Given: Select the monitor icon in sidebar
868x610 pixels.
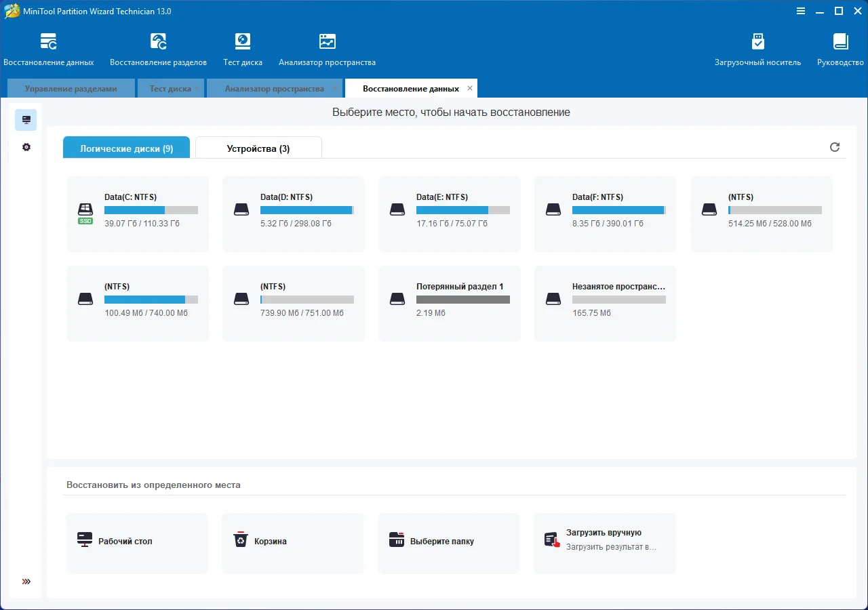Looking at the screenshot, I should [26, 120].
